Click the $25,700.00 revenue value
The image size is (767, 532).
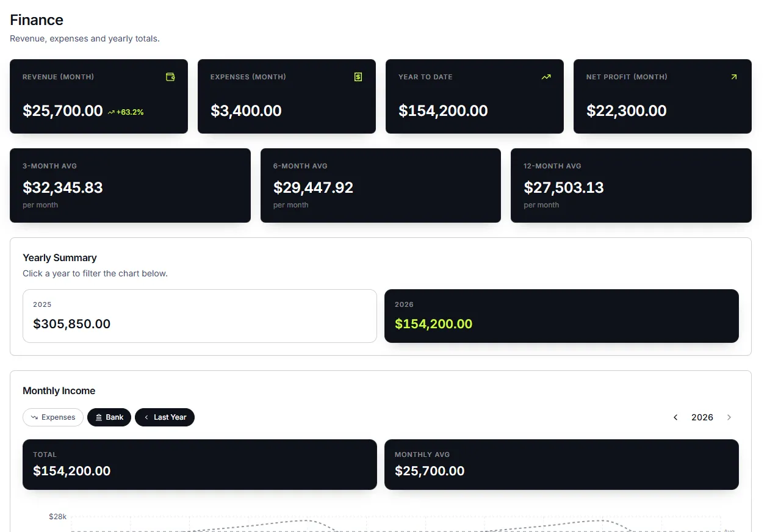(63, 110)
